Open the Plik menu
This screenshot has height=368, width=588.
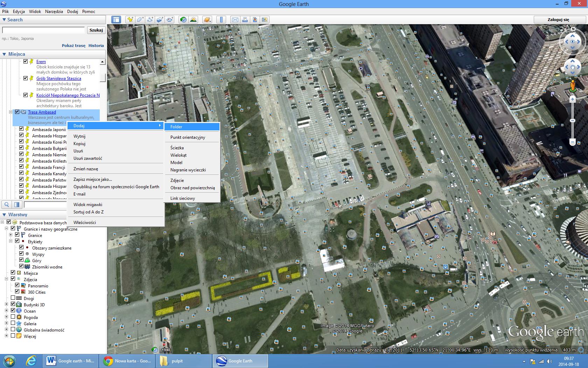pos(5,11)
